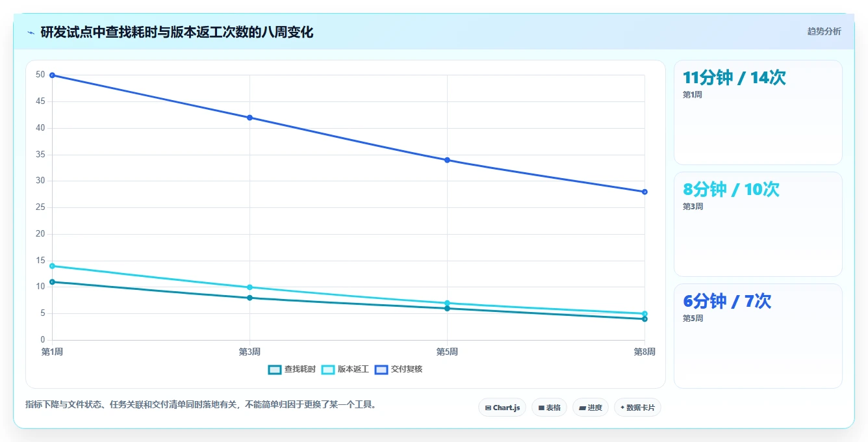Click the 交付复核 data point at 第5周
This screenshot has width=868, height=442.
click(x=447, y=160)
